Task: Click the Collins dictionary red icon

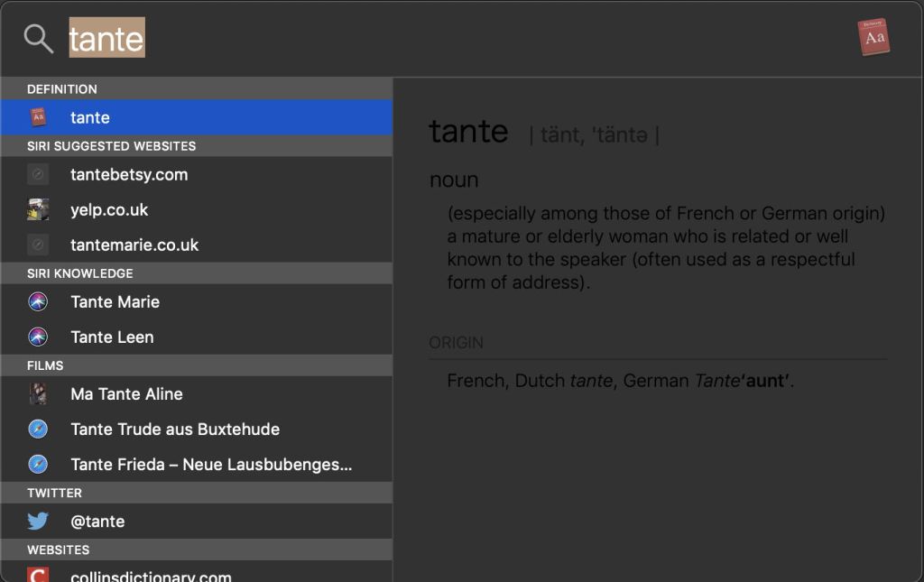Action: 38,574
